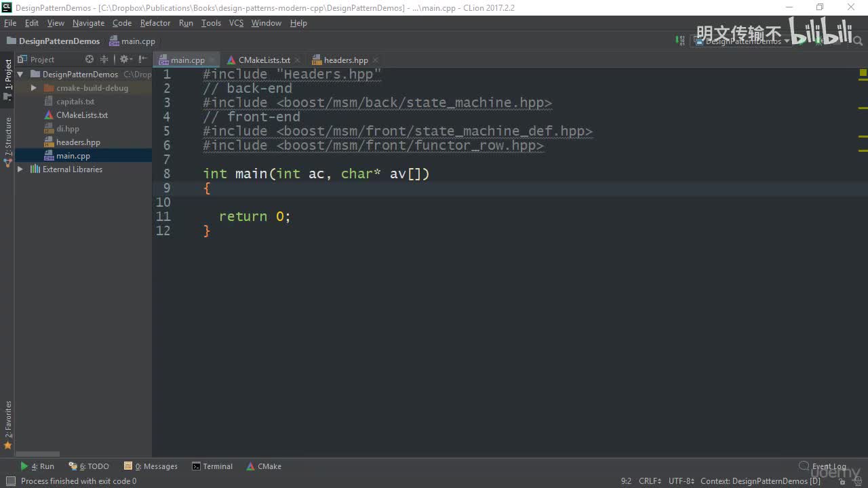Open the Event Log
Screen dimensions: 868x488
(823, 466)
